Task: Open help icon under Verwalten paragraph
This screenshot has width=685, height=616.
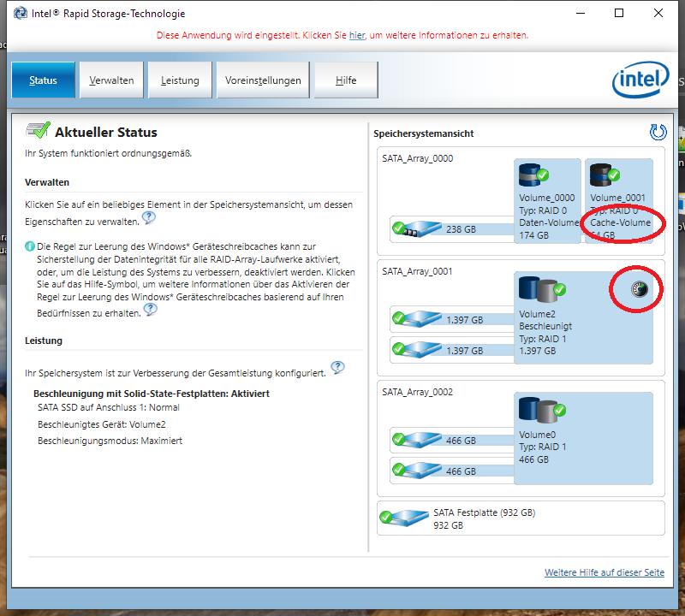Action: click(x=149, y=217)
